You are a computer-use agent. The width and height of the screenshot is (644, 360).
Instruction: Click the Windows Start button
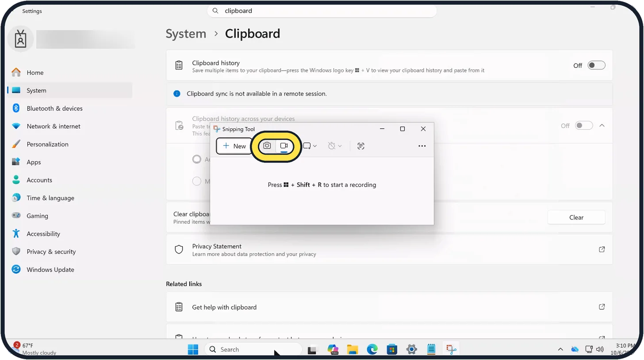click(x=193, y=349)
